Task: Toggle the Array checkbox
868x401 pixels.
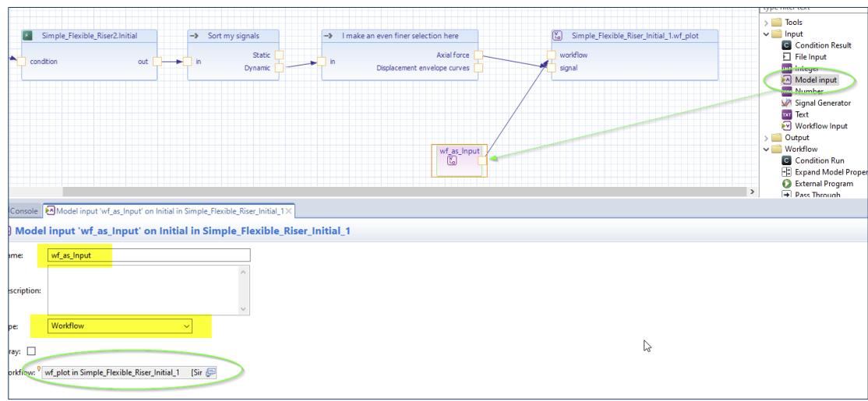Action: [31, 351]
